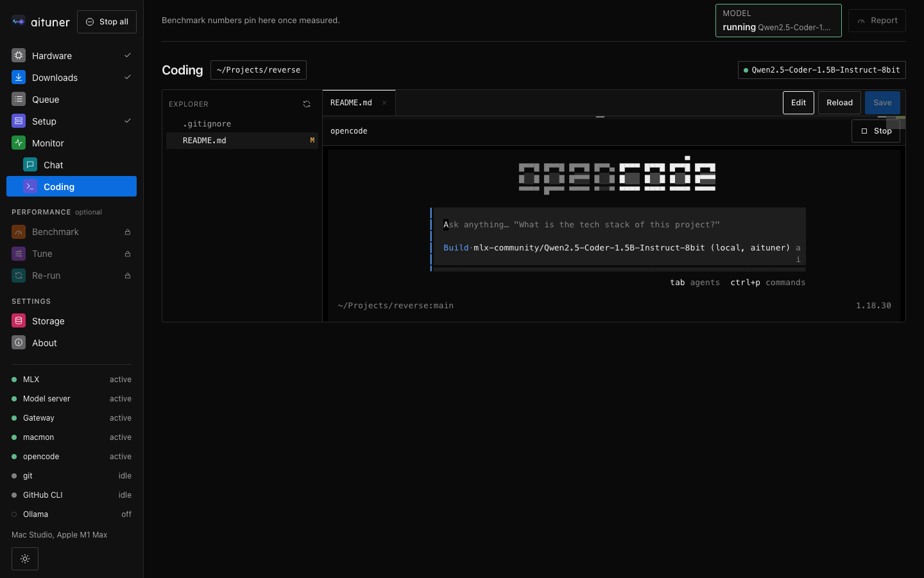
Task: Select the README.md editor tab
Action: 359,103
